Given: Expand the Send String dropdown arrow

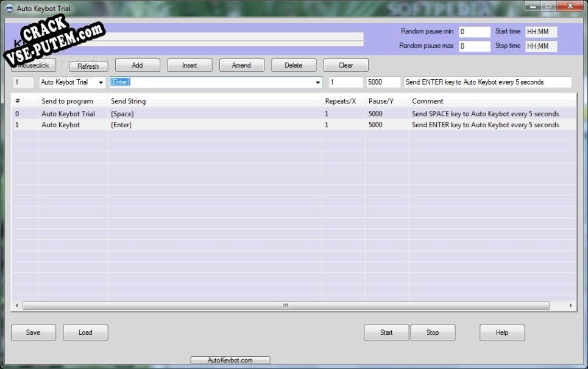Looking at the screenshot, I should pos(318,82).
